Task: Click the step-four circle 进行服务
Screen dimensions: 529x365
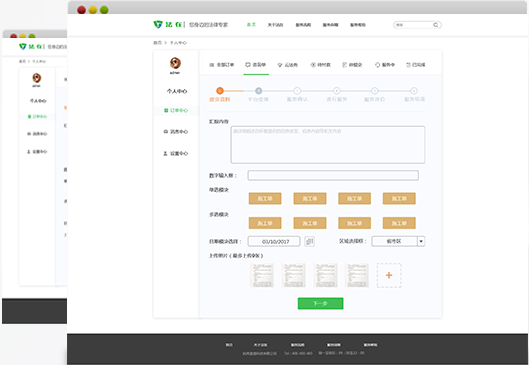Action: (336, 90)
